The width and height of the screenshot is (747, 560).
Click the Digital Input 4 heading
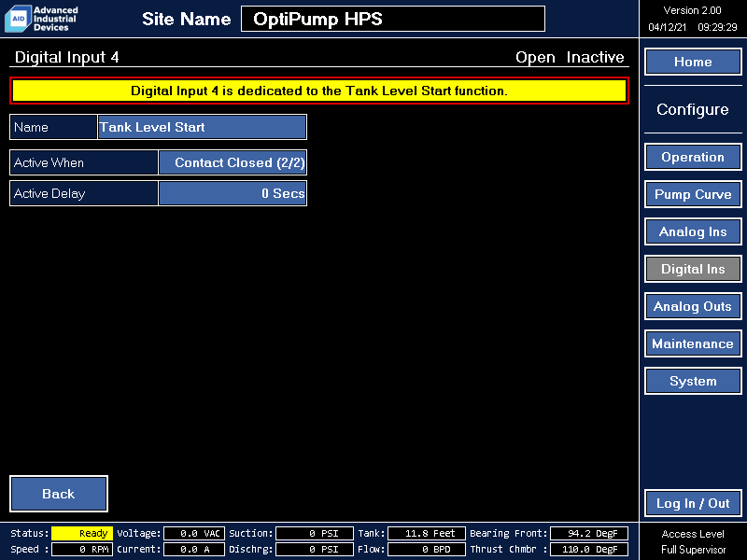(x=66, y=57)
